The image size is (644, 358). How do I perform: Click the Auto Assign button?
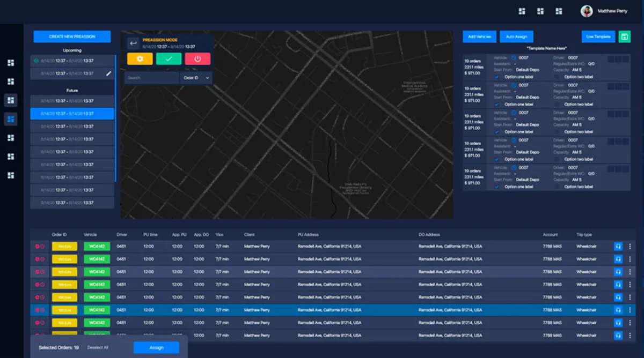pos(517,36)
